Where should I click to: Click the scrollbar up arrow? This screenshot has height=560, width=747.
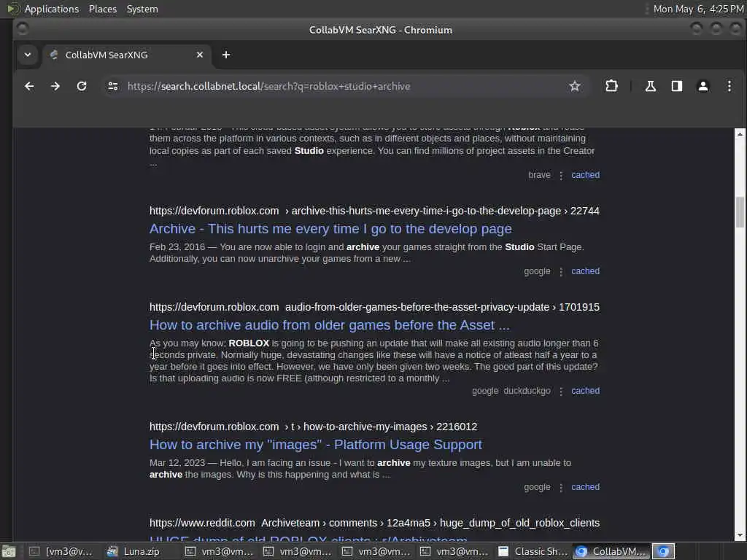point(740,134)
